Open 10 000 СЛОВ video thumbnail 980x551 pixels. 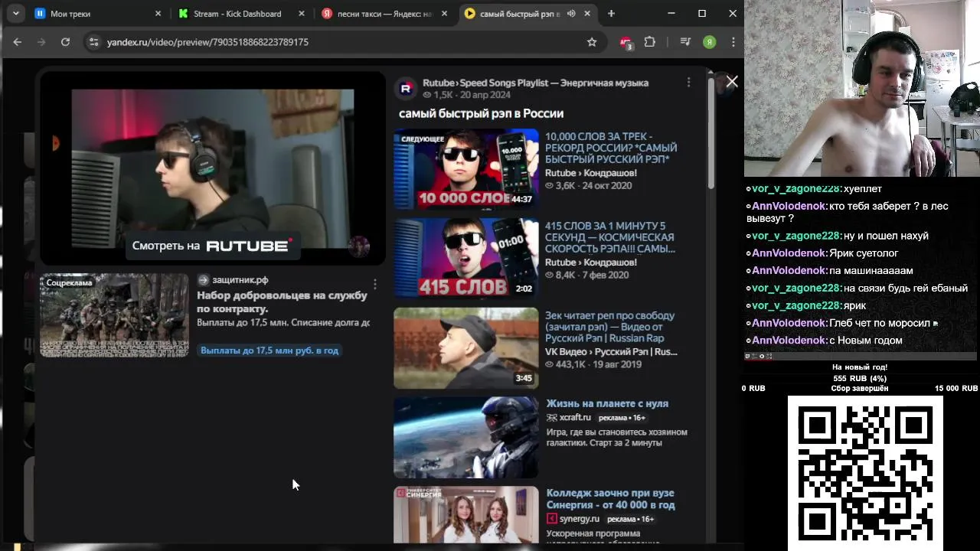[465, 169]
